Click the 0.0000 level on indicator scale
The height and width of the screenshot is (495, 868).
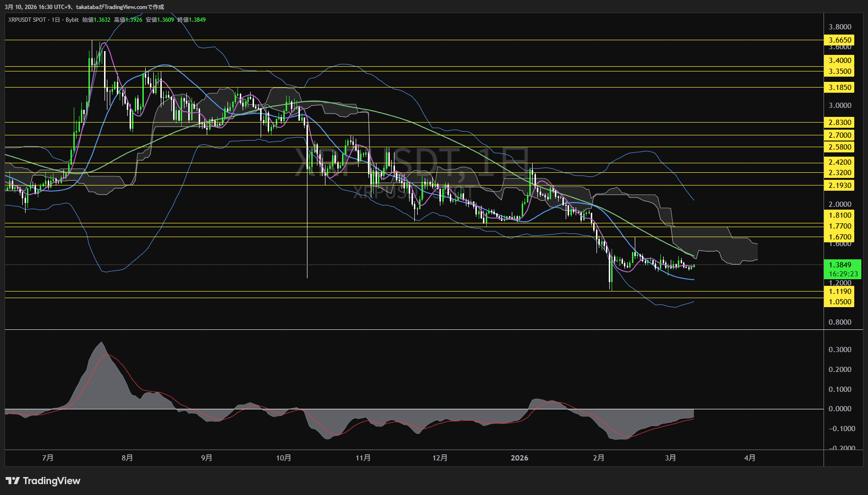coord(840,409)
